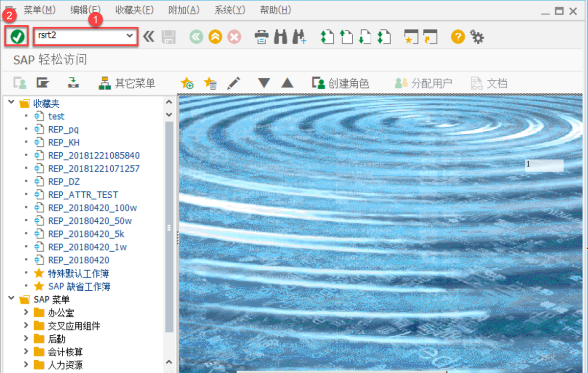588x373 pixels.
Task: Select the REP_ATTR_TEST favorite
Action: tap(83, 194)
